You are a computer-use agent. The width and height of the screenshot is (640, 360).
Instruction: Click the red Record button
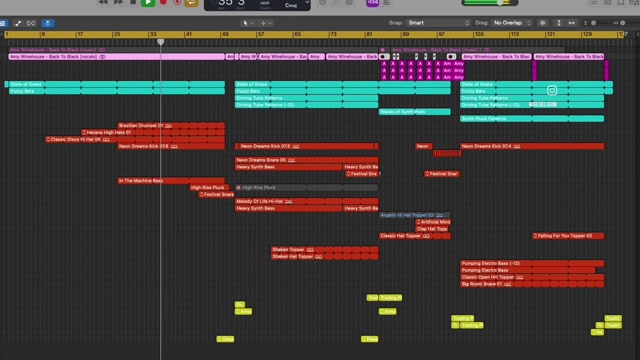click(x=163, y=2)
